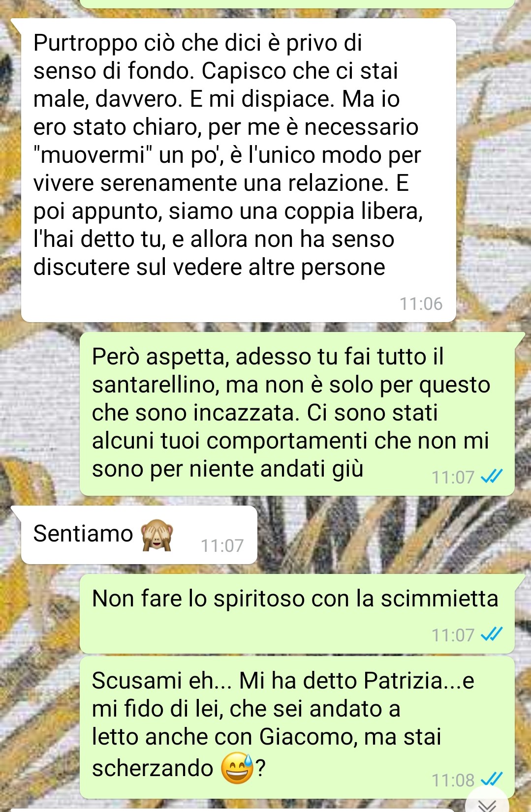Image resolution: width=531 pixels, height=812 pixels.
Task: Click the 11:07 timestamp beside 'Sentiamo'
Action: tap(222, 545)
